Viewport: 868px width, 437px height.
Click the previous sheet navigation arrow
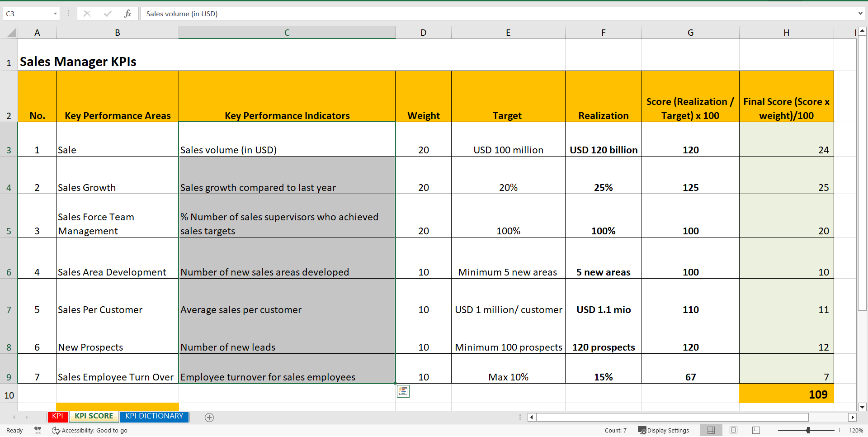point(14,417)
